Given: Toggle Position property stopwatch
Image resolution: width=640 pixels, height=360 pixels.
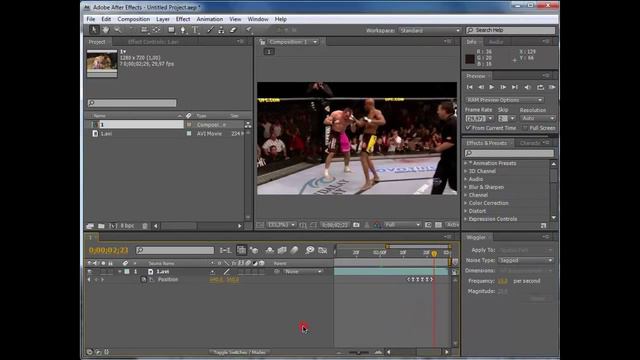Looking at the screenshot, I should click(x=144, y=280).
